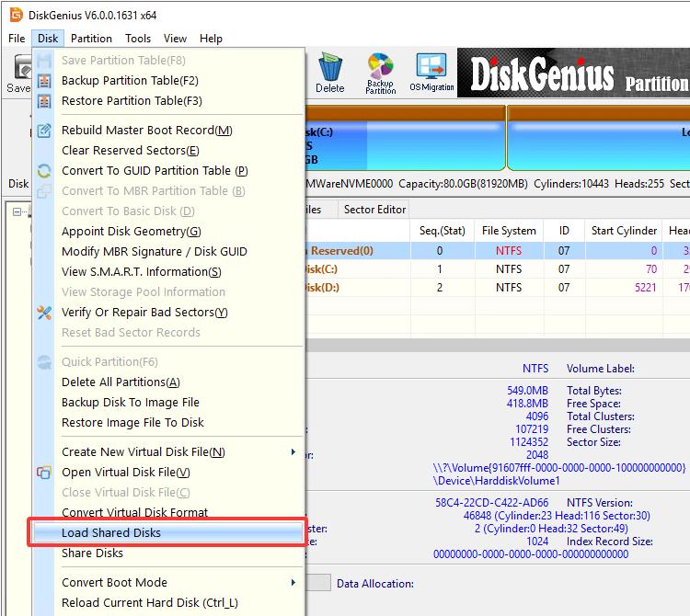Viewport: 690px width, 616px height.
Task: Click the Open Virtual Disk File icon
Action: click(44, 473)
